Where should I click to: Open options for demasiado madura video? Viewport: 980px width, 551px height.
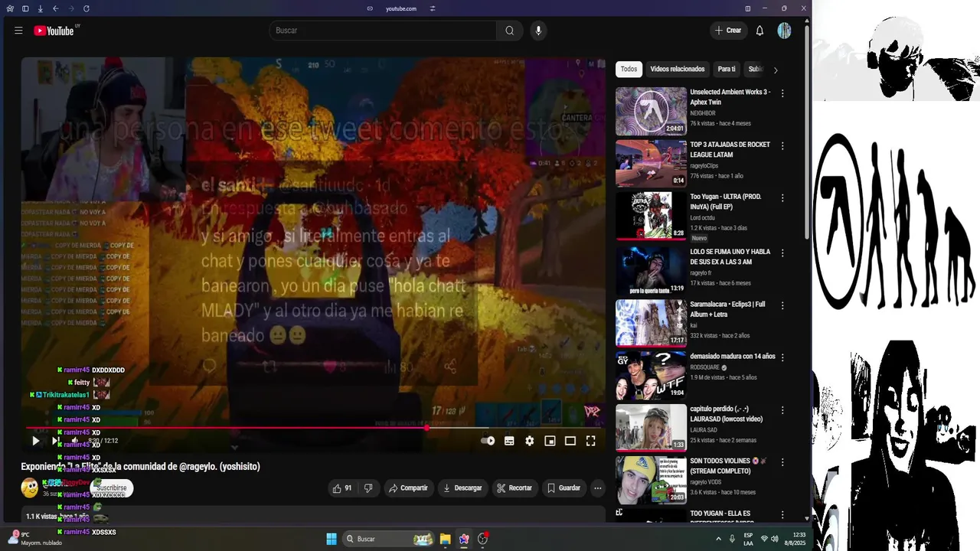pos(782,357)
